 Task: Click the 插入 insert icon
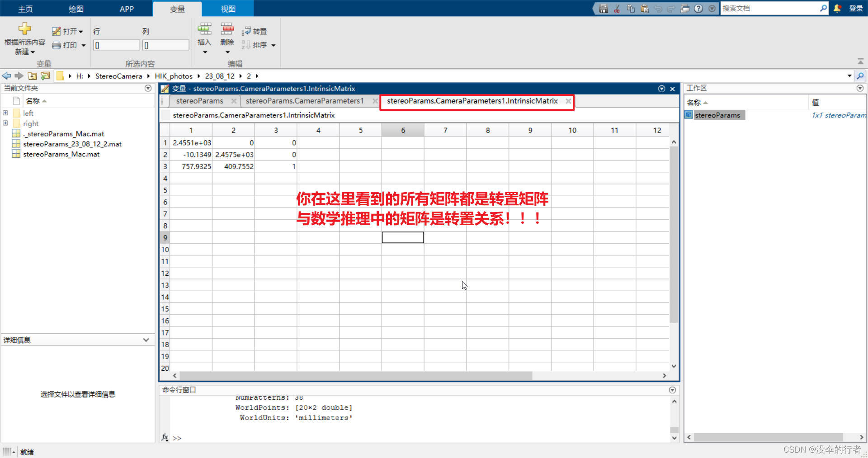[x=204, y=29]
